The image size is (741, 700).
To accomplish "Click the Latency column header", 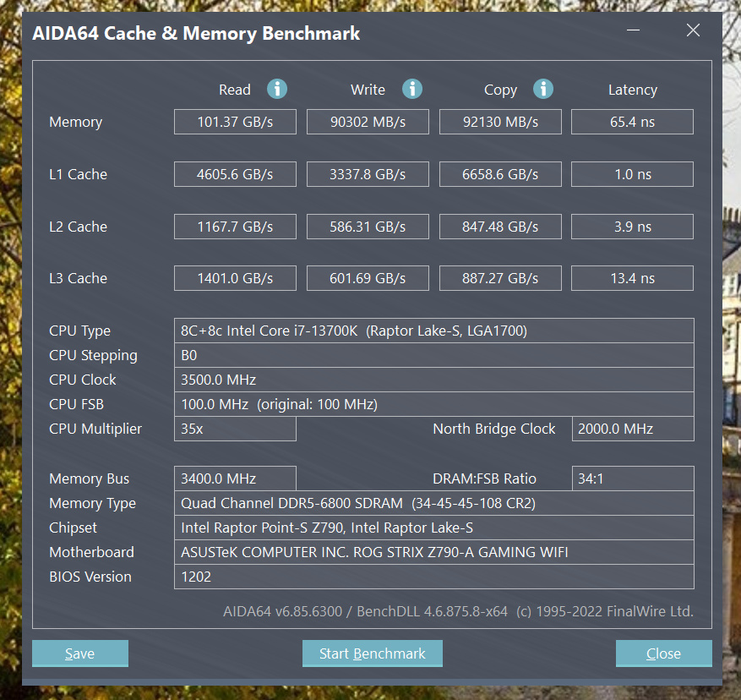I will (x=633, y=90).
